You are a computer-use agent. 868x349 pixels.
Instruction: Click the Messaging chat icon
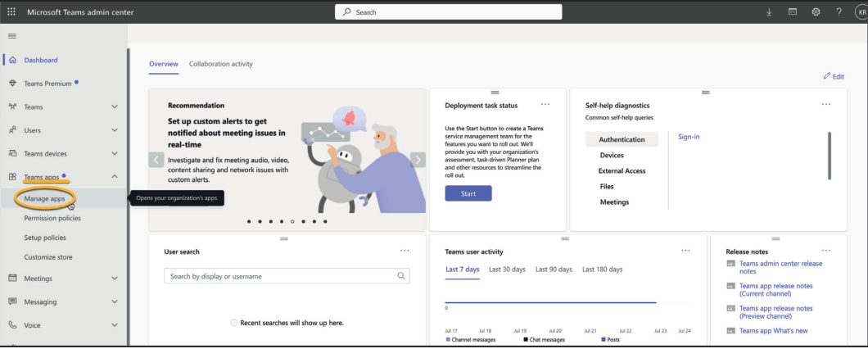[x=12, y=301]
